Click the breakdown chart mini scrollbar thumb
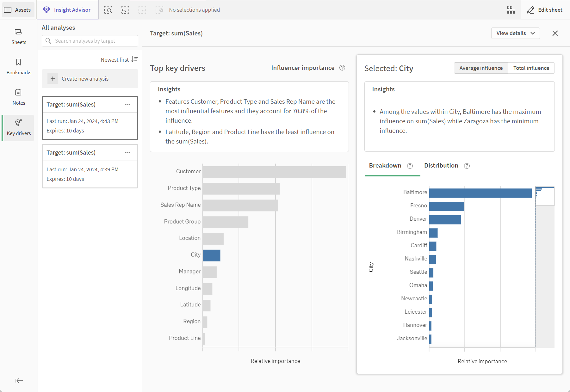The height and width of the screenshot is (392, 570). (x=545, y=196)
